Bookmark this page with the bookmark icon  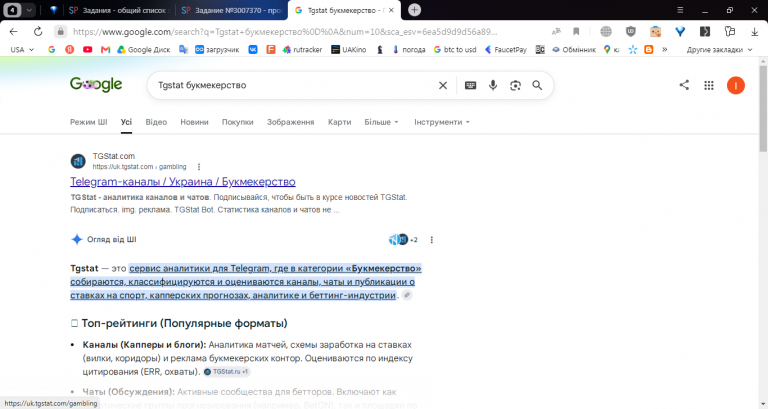click(576, 32)
